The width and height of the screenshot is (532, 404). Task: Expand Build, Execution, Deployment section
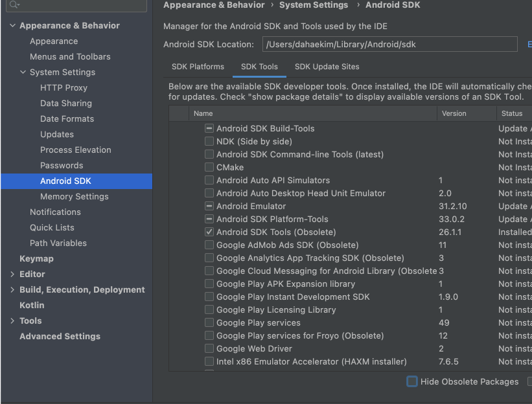pyautogui.click(x=12, y=290)
